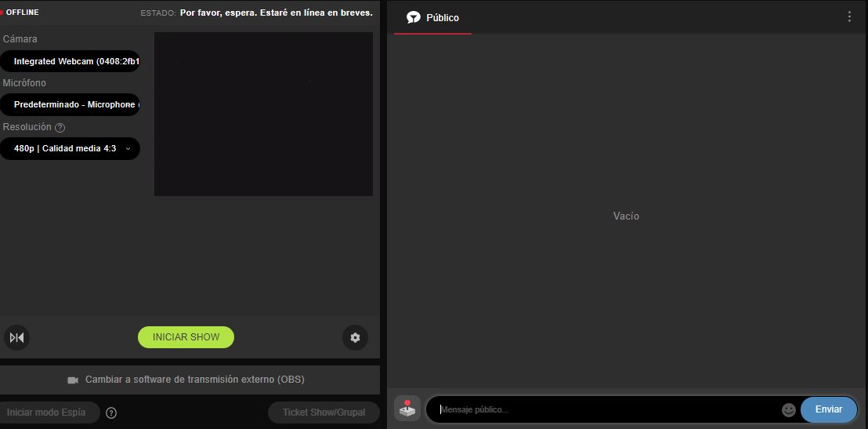This screenshot has width=868, height=429.
Task: Click the Vacío empty chat text
Action: [x=626, y=216]
